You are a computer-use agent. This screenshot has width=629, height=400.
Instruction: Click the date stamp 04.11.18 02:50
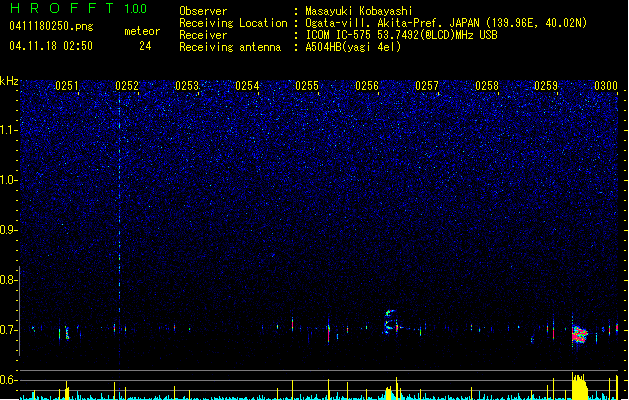tap(51, 46)
